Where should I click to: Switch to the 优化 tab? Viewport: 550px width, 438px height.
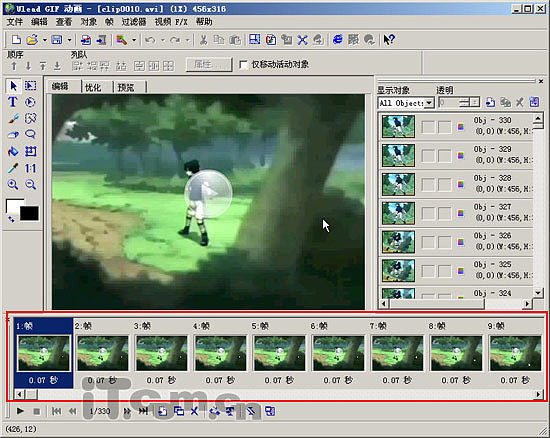coord(93,87)
